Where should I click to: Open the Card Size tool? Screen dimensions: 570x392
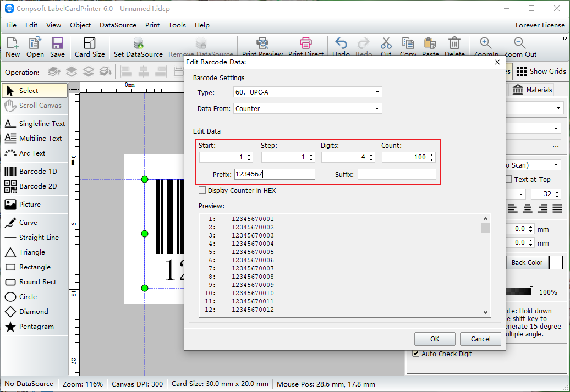(90, 47)
